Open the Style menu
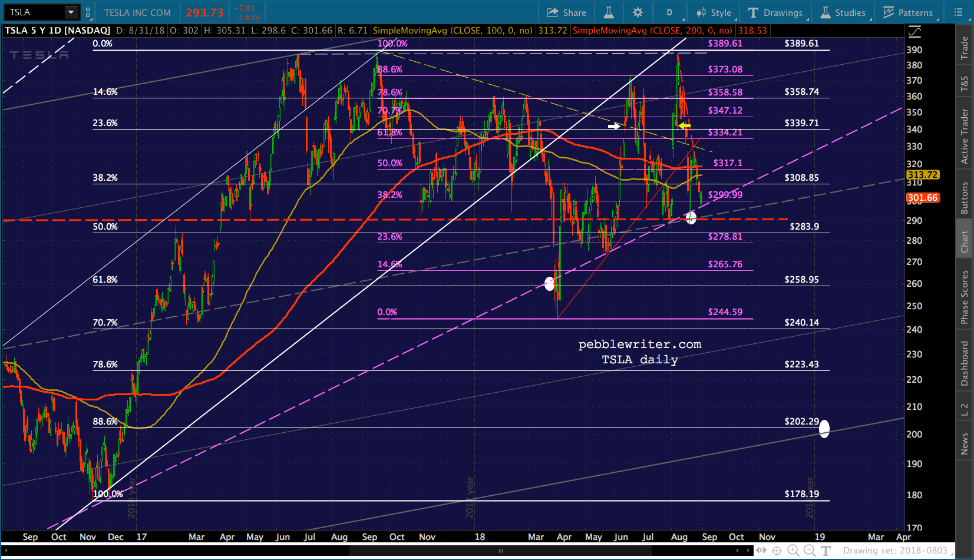Viewport: 974px width, 560px height. 714,12
